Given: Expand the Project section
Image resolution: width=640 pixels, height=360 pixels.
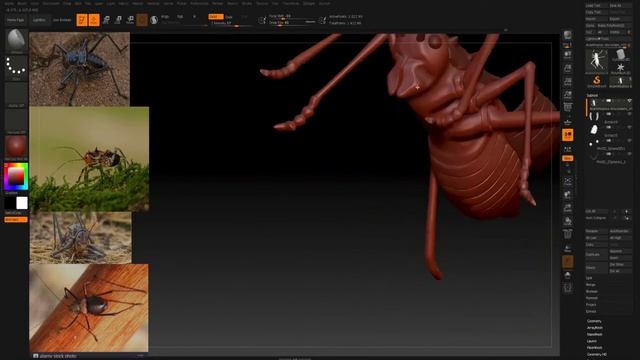Looking at the screenshot, I should click(x=591, y=304).
